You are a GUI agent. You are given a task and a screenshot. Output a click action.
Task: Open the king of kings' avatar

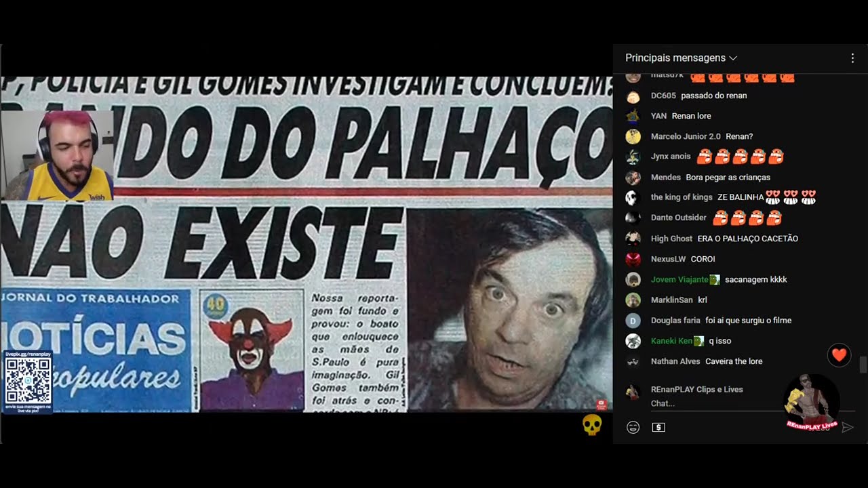pyautogui.click(x=633, y=197)
